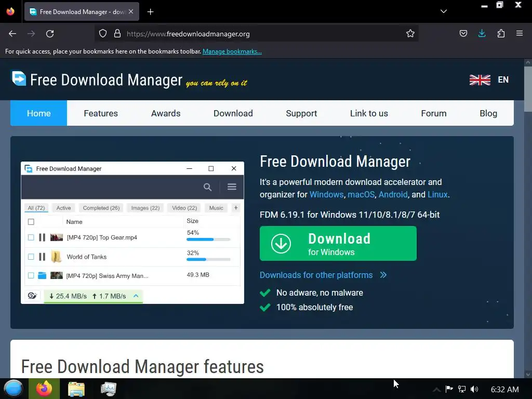532x399 pixels.
Task: Open the Download navigation tab
Action: tap(233, 113)
